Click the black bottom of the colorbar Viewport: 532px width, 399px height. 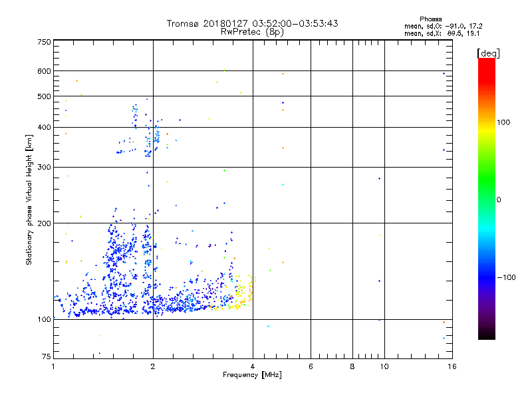(487, 334)
